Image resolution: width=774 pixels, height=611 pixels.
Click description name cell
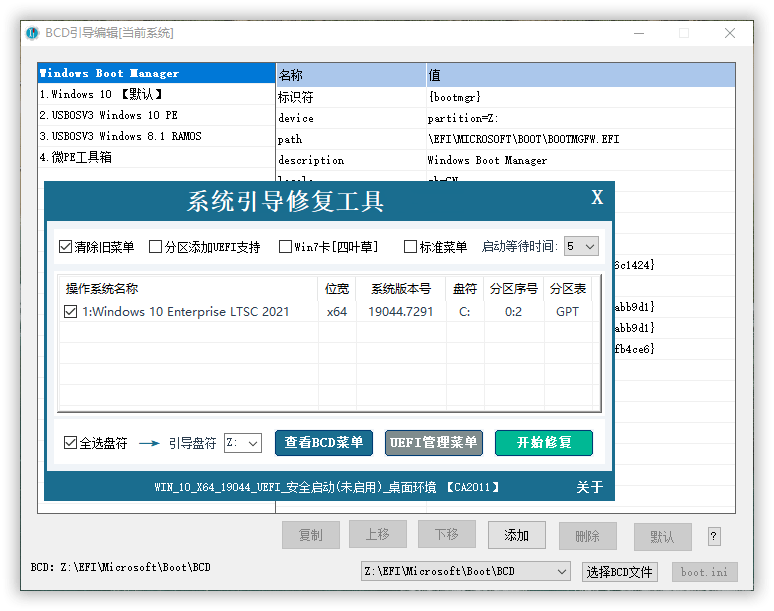point(311,160)
